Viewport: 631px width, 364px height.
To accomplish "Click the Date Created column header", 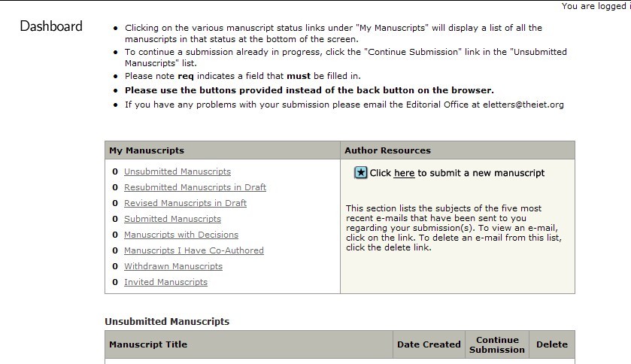I will pyautogui.click(x=429, y=344).
